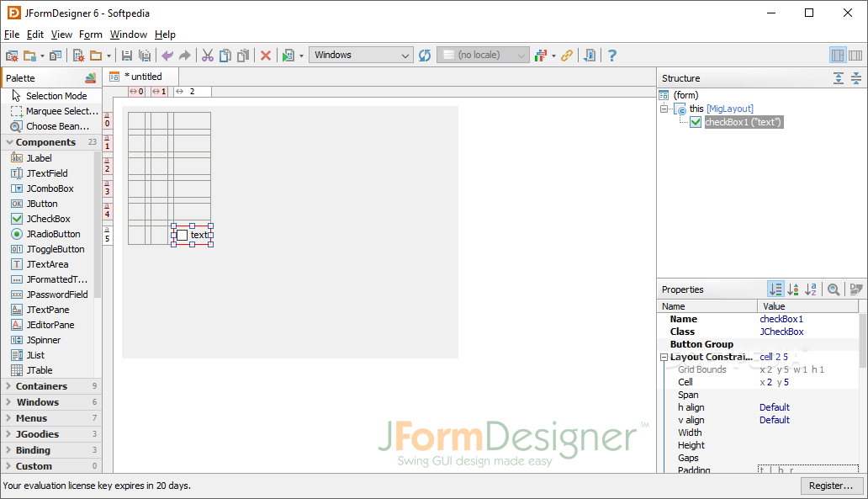Switch to the untitled form tab
Image resolution: width=868 pixels, height=499 pixels.
[x=141, y=77]
